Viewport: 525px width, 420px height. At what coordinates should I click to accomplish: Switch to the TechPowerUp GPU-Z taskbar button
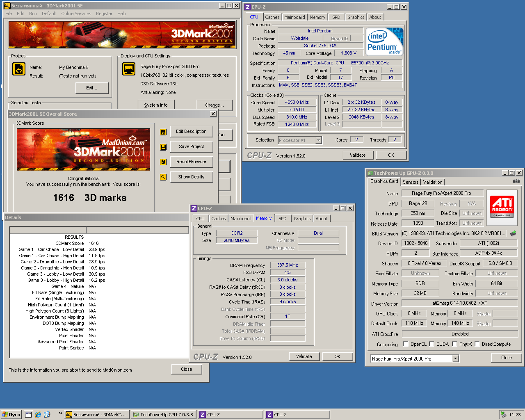[x=163, y=415]
